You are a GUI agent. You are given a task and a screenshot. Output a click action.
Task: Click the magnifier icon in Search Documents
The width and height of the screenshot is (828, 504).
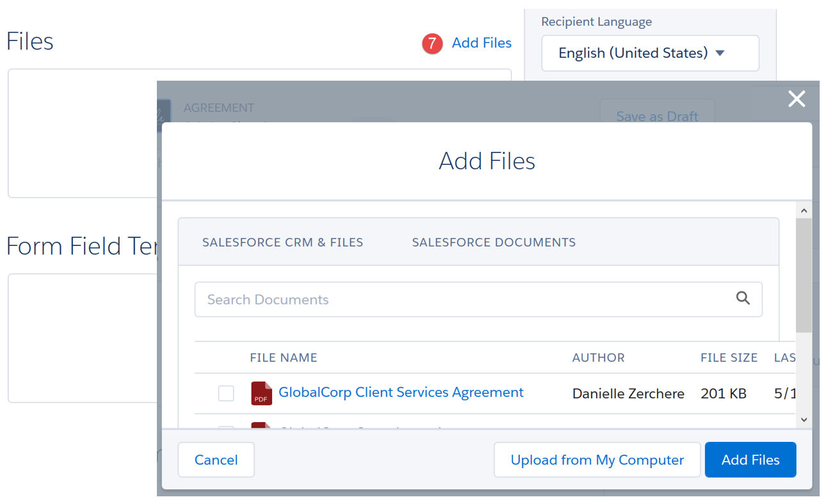click(743, 298)
